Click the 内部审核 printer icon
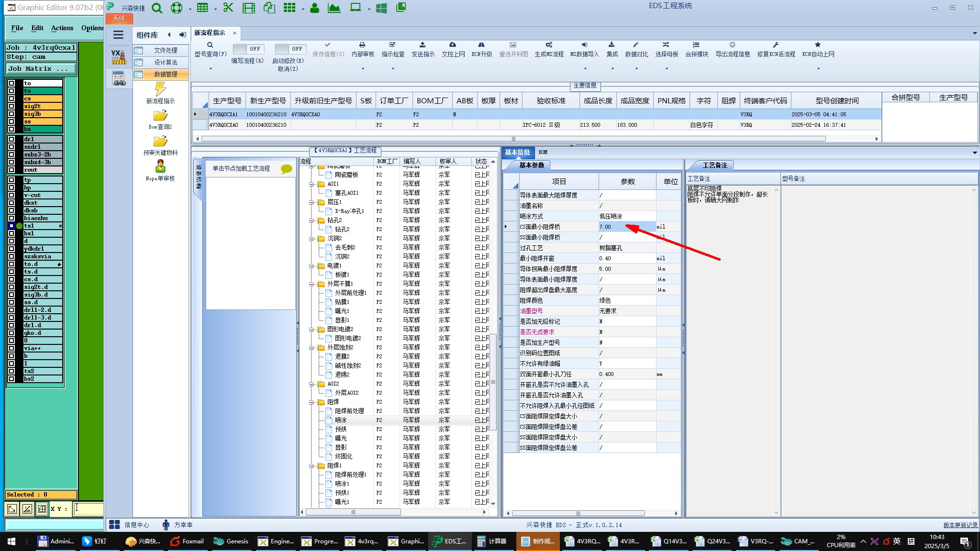The image size is (980, 551). coord(362,45)
